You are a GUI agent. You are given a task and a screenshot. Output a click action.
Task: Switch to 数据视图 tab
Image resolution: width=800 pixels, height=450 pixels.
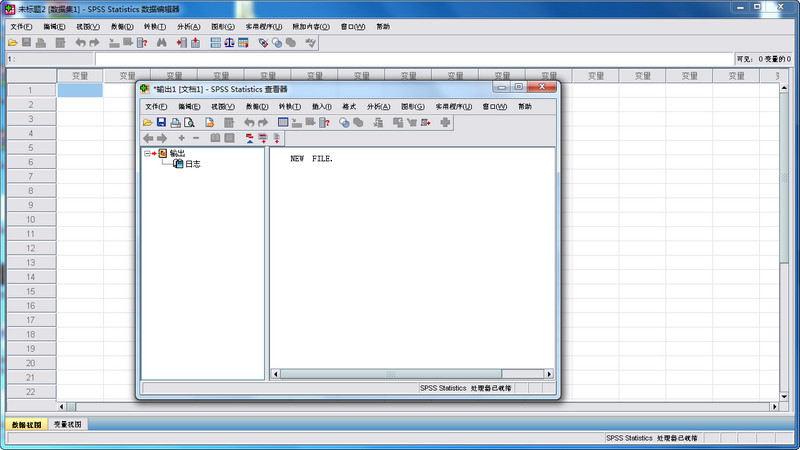(x=27, y=424)
